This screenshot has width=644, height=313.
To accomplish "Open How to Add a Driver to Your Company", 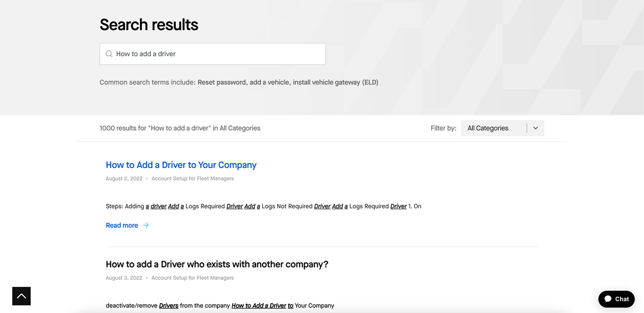I will (181, 165).
